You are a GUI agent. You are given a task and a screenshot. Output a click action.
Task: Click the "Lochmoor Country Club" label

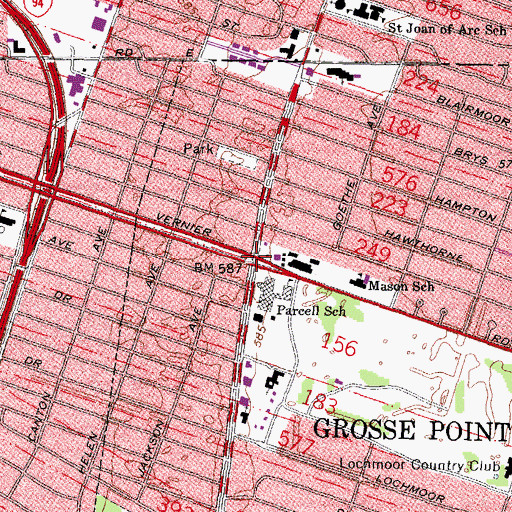point(419,464)
